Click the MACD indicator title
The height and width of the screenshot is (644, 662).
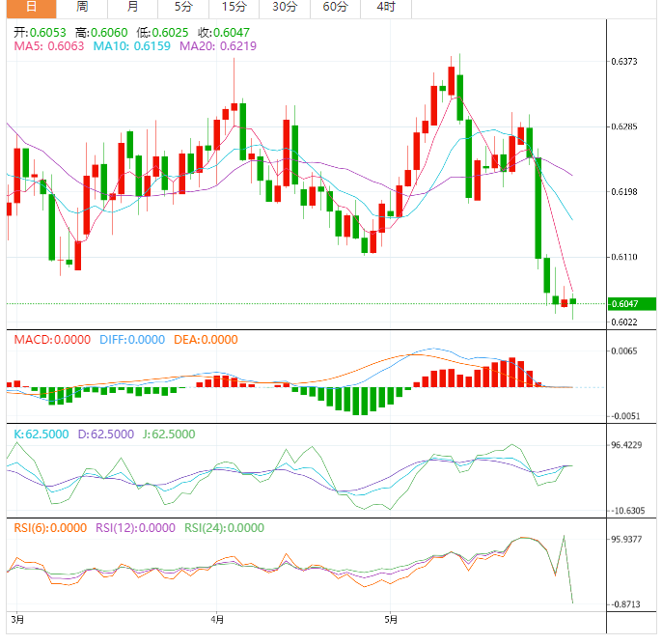[x=50, y=339]
